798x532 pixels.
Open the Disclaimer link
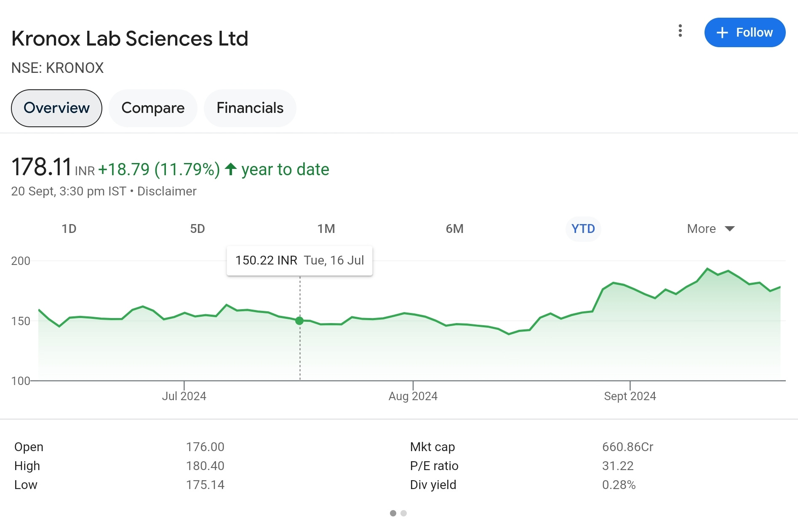pos(167,191)
